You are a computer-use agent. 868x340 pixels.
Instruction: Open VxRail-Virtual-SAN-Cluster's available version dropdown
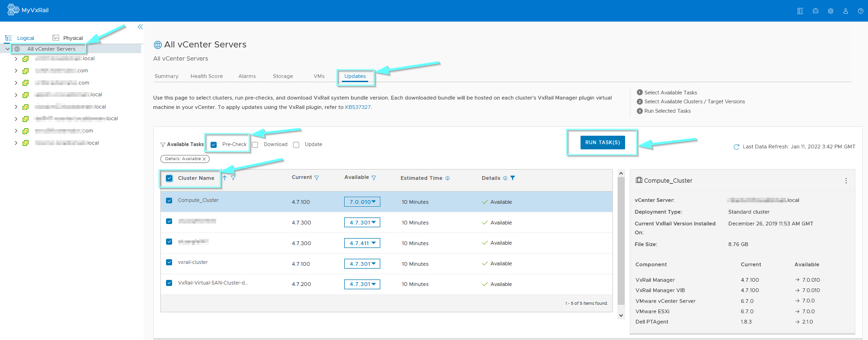(362, 284)
